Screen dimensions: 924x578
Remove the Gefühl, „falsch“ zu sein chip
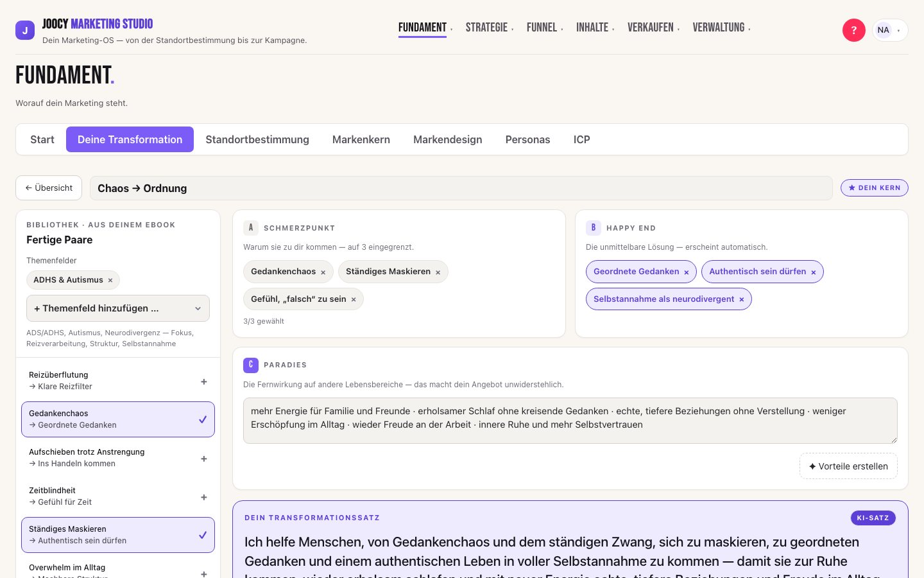click(x=353, y=300)
